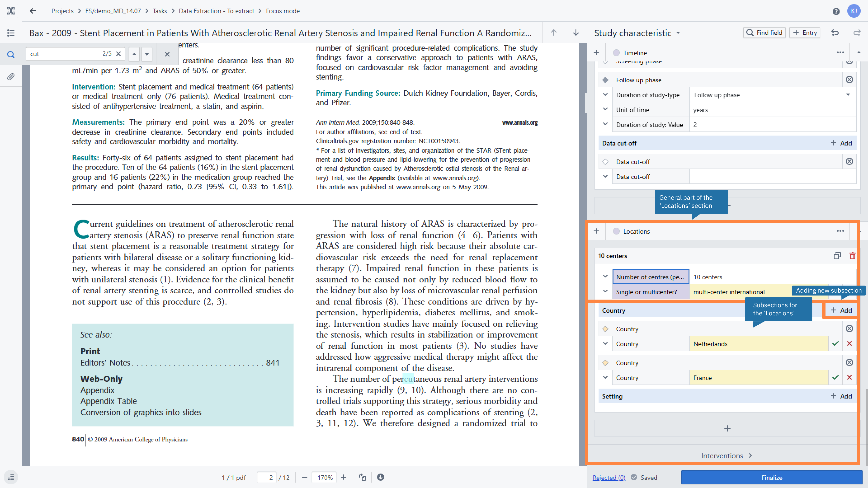Open the KJ user avatar menu

(854, 11)
